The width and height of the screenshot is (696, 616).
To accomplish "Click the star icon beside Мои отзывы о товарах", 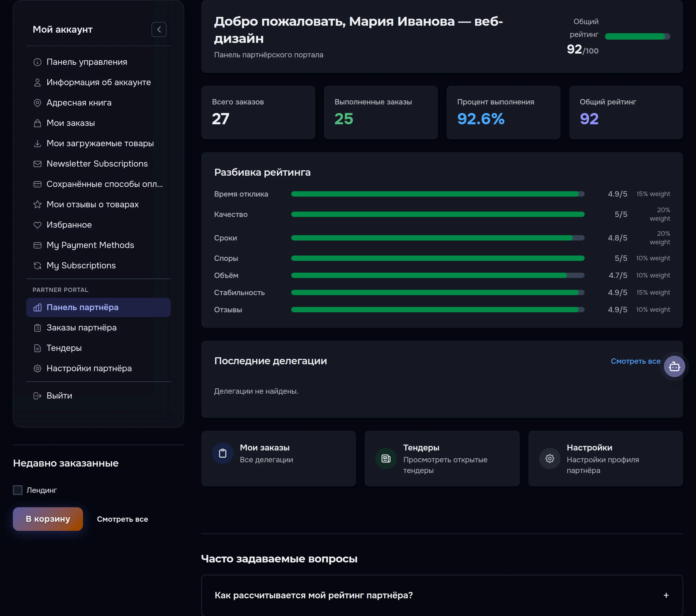I will click(37, 204).
